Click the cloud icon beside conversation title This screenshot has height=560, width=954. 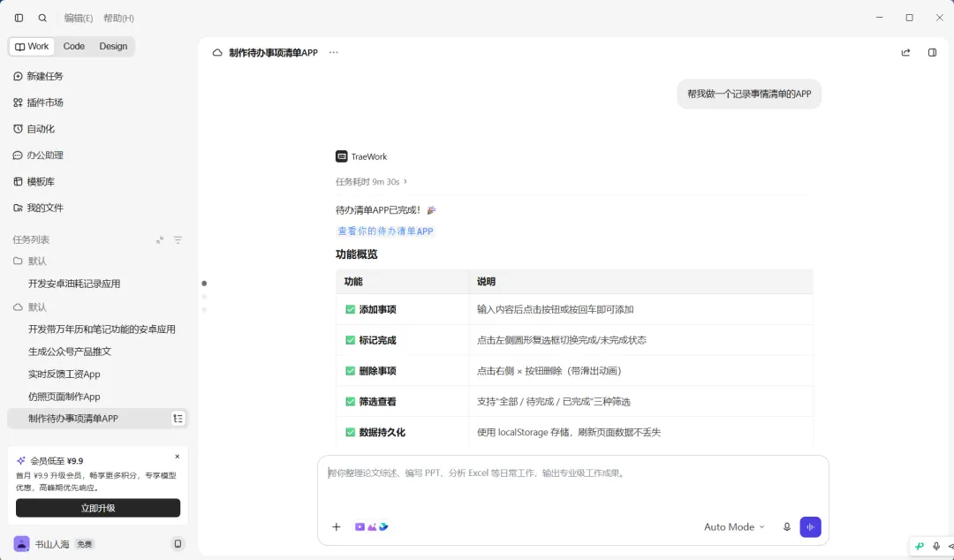[x=217, y=53]
